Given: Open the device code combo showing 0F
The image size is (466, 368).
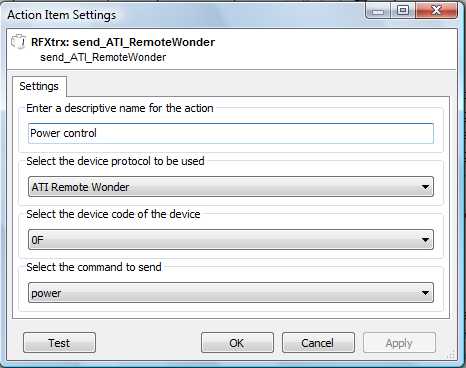Looking at the screenshot, I should (231, 240).
